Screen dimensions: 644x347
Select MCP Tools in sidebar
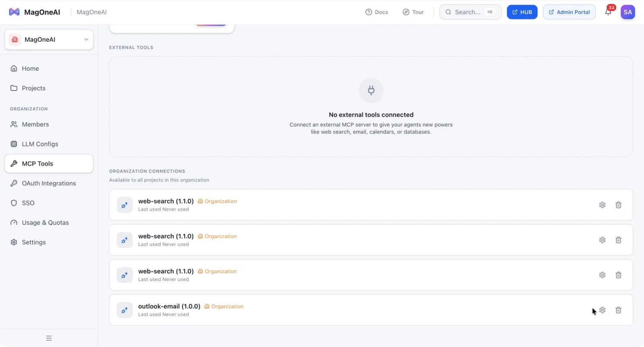pos(49,164)
